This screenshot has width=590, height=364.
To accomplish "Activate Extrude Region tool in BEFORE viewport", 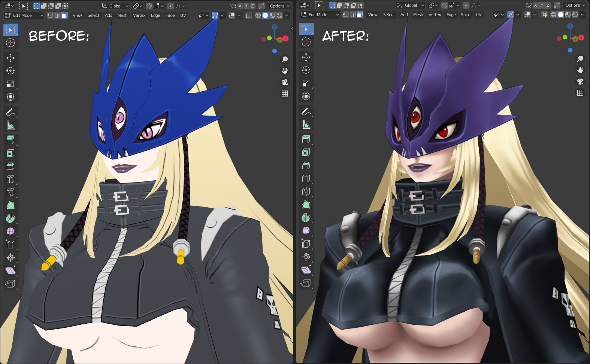I will [10, 140].
